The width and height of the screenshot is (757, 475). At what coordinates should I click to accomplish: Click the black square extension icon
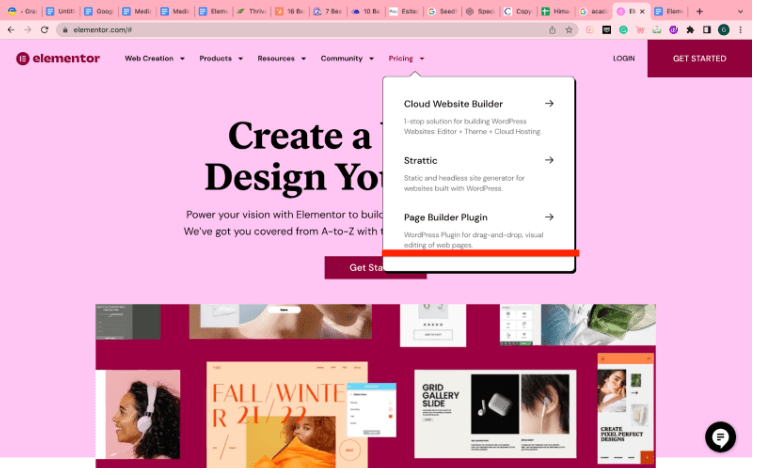606,30
